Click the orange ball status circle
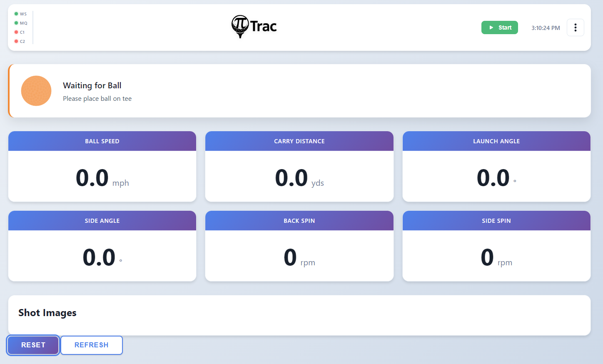 [36, 91]
